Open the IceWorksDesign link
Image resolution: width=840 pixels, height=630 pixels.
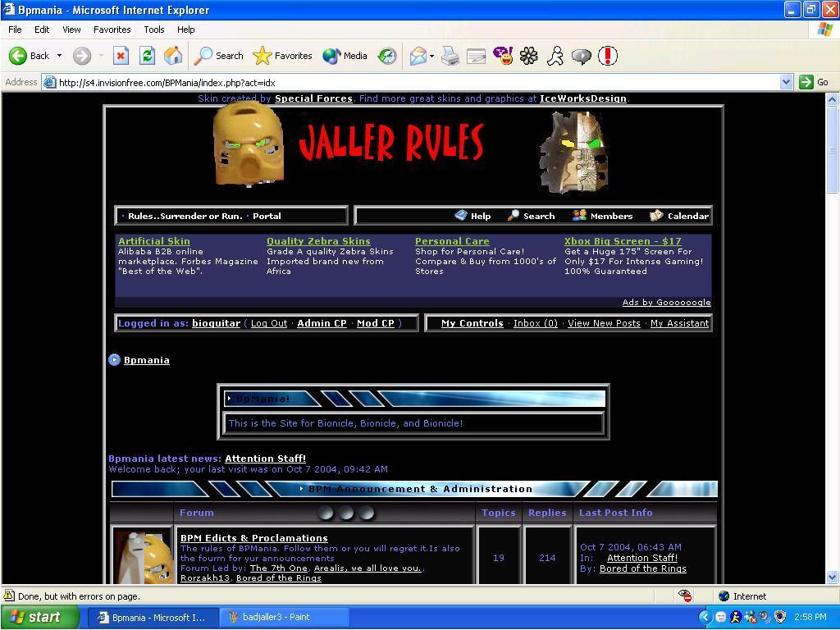tap(583, 98)
